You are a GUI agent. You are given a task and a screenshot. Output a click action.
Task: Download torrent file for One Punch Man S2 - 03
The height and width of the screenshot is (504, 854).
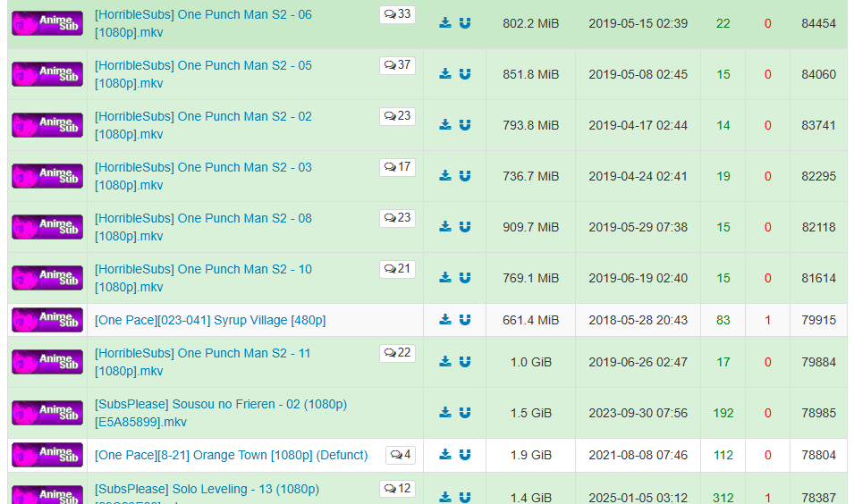445,176
